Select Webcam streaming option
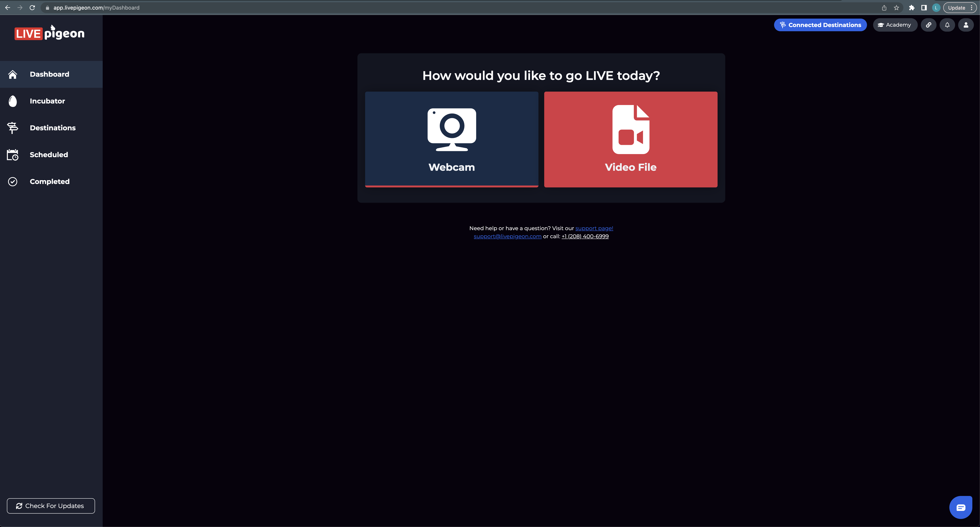 click(451, 139)
